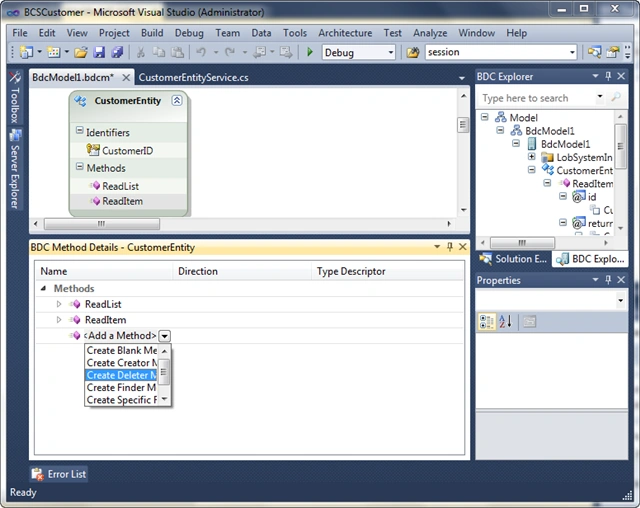Screen dimensions: 640x508
Task: Pin the BDC Method Details panel
Action: point(450,247)
